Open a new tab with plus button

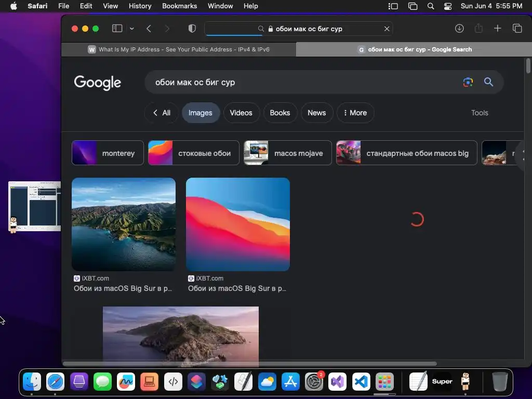pos(497,29)
